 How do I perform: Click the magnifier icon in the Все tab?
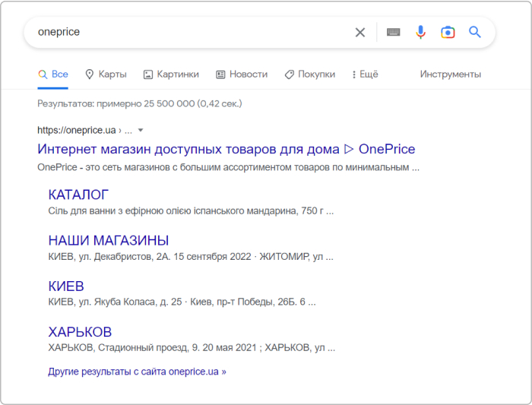click(43, 74)
